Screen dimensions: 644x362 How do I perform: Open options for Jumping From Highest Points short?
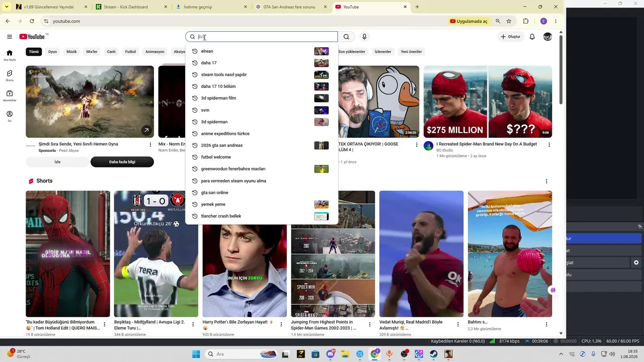coord(369,325)
